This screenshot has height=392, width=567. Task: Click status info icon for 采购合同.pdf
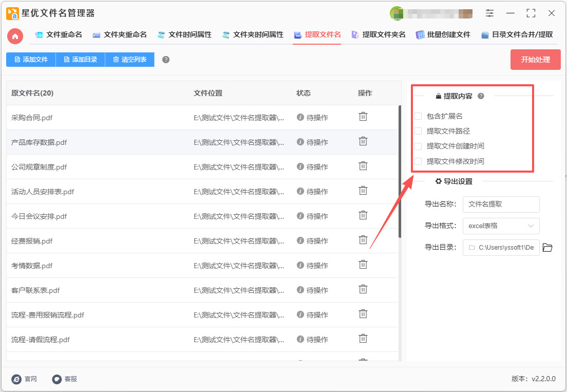[300, 117]
